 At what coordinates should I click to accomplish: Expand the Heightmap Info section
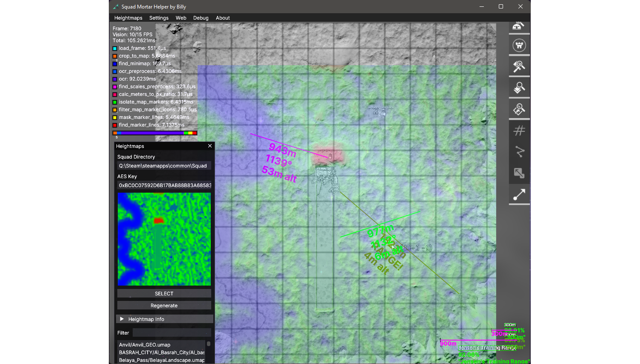164,319
